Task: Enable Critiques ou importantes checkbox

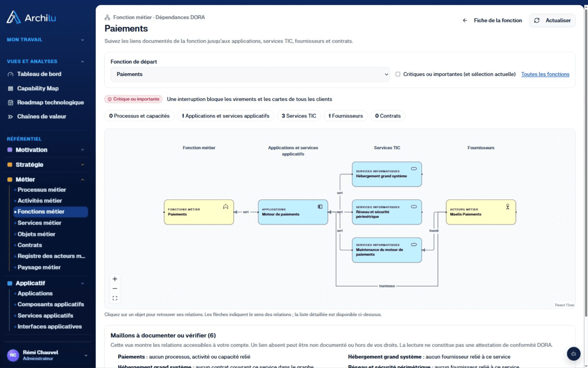Action: click(x=398, y=74)
